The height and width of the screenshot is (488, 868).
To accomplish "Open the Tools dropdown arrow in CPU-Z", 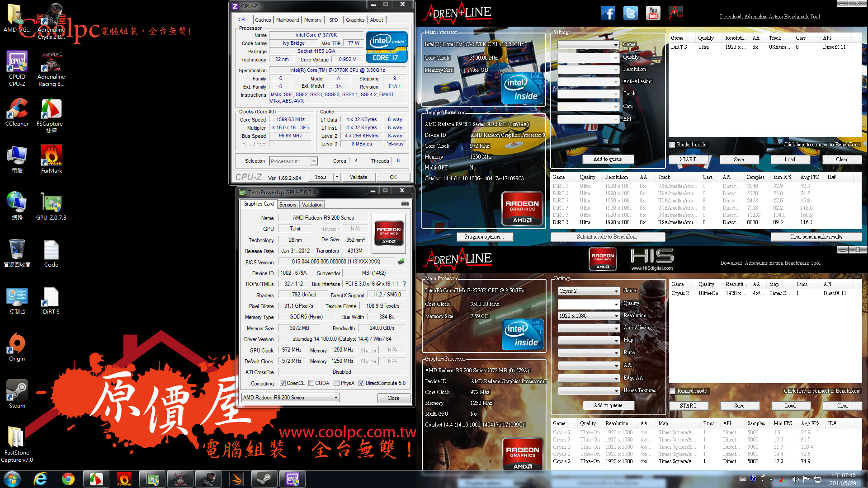I will click(x=337, y=177).
